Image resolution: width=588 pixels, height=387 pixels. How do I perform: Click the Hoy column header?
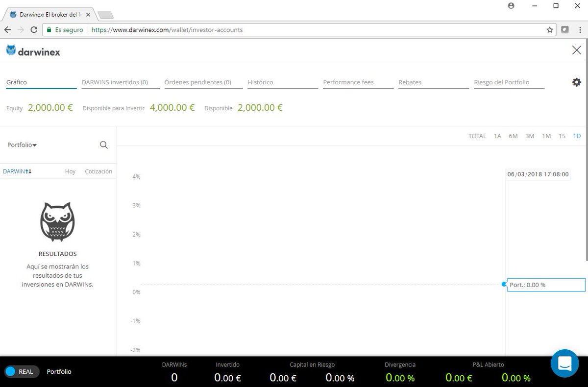click(x=70, y=171)
